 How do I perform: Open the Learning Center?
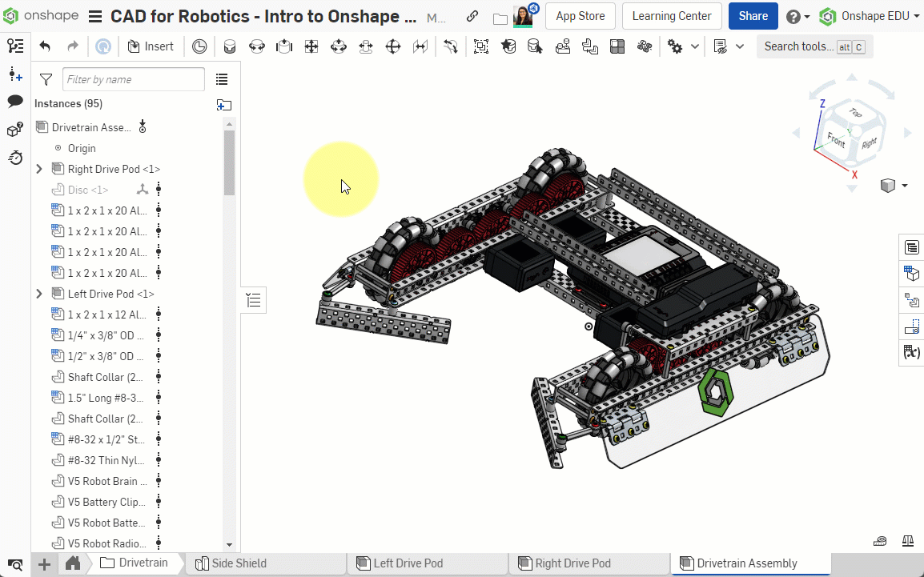pyautogui.click(x=671, y=16)
